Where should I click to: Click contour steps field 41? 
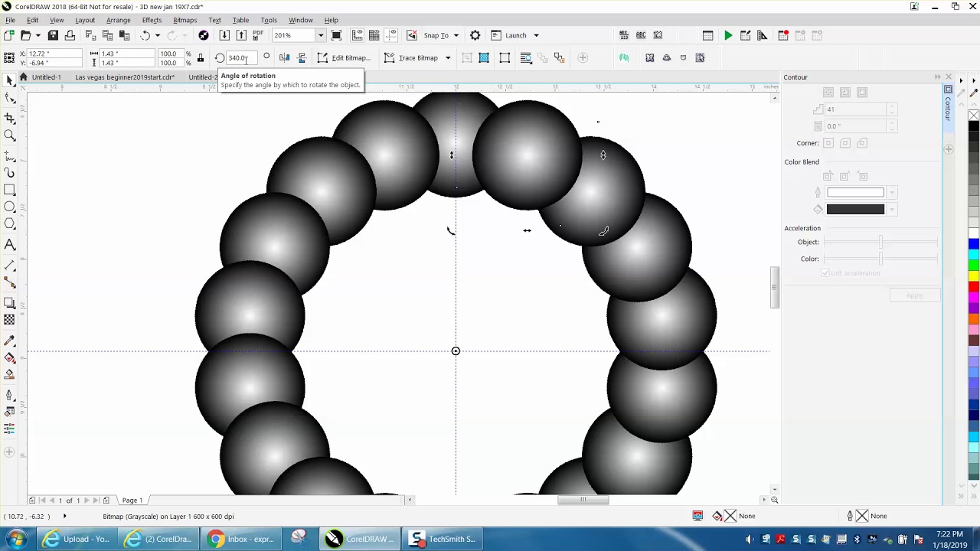855,109
